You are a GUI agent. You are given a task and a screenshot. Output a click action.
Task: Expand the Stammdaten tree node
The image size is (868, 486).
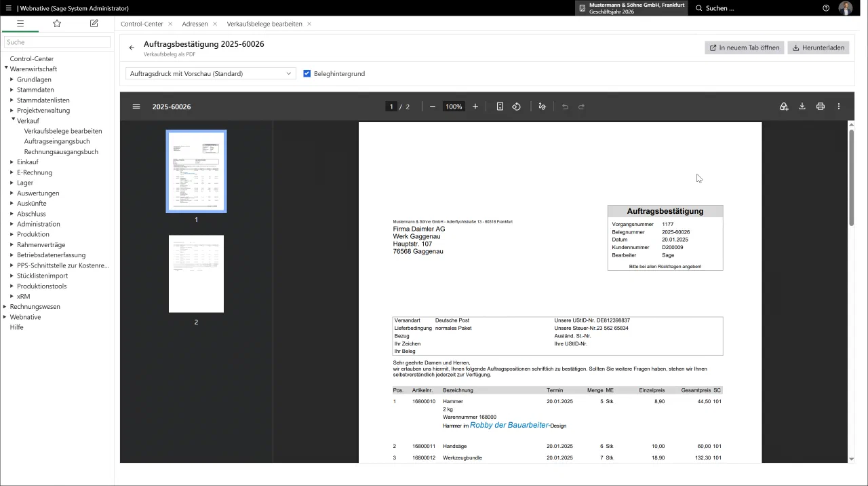click(x=12, y=90)
